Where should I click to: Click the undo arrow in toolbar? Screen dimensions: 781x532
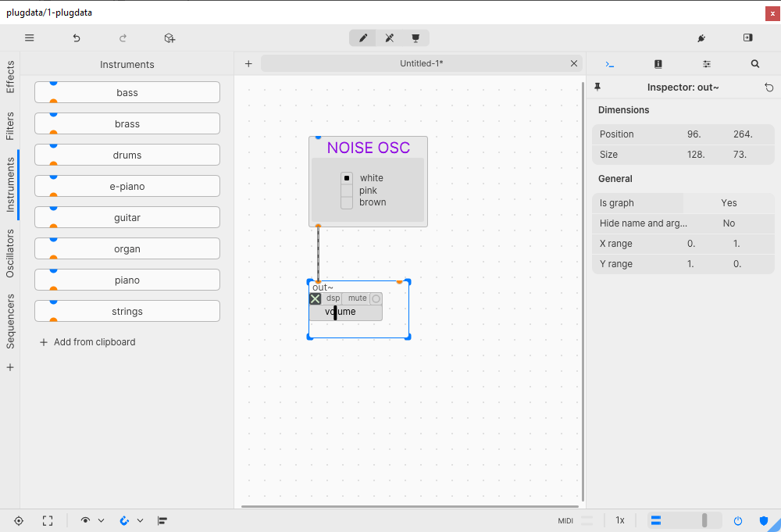[77, 37]
